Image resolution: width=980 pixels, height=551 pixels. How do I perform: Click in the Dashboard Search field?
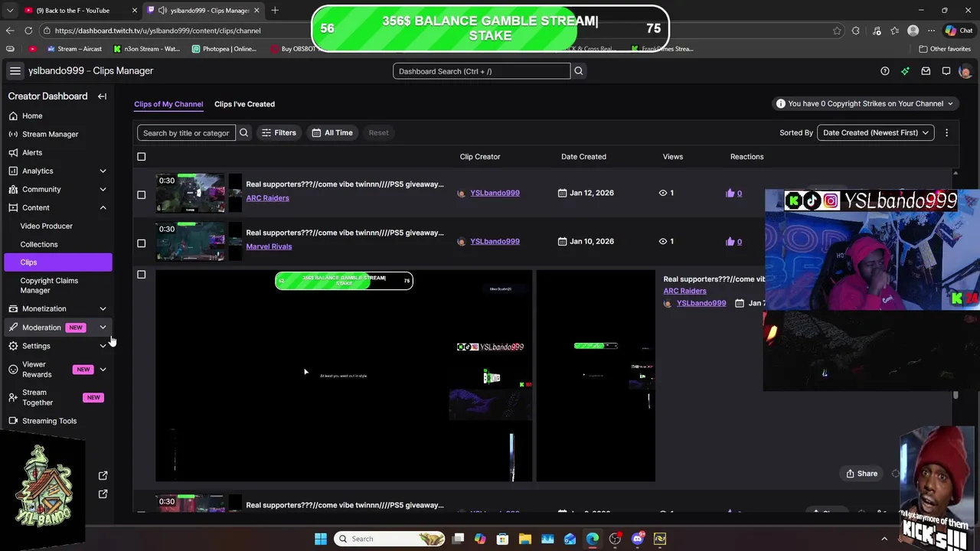tap(482, 71)
